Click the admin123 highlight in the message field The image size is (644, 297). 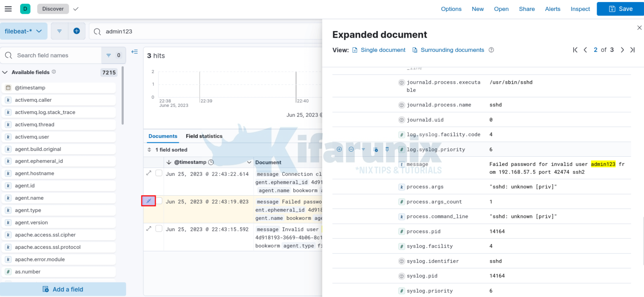point(603,164)
